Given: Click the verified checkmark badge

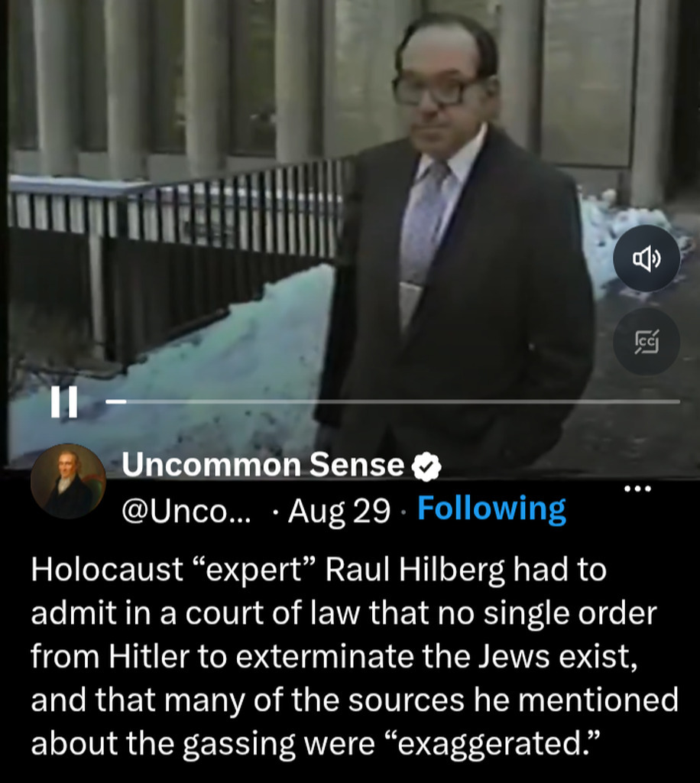Looking at the screenshot, I should [426, 466].
